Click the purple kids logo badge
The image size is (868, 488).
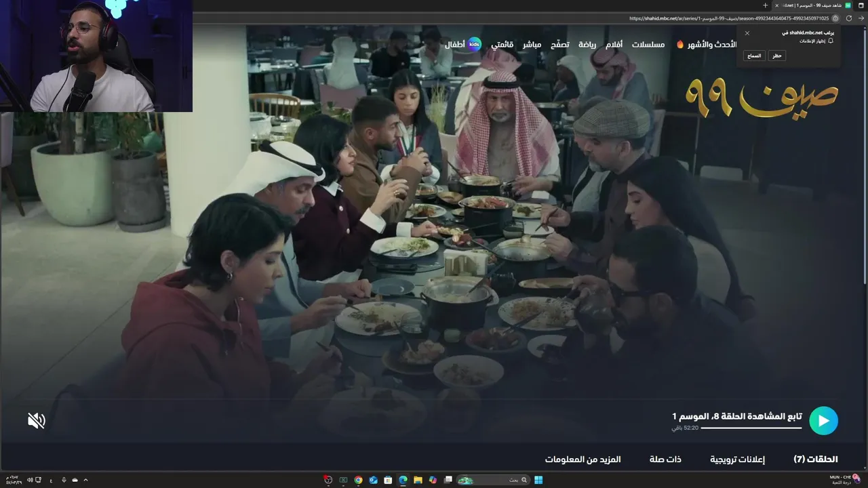pyautogui.click(x=475, y=44)
